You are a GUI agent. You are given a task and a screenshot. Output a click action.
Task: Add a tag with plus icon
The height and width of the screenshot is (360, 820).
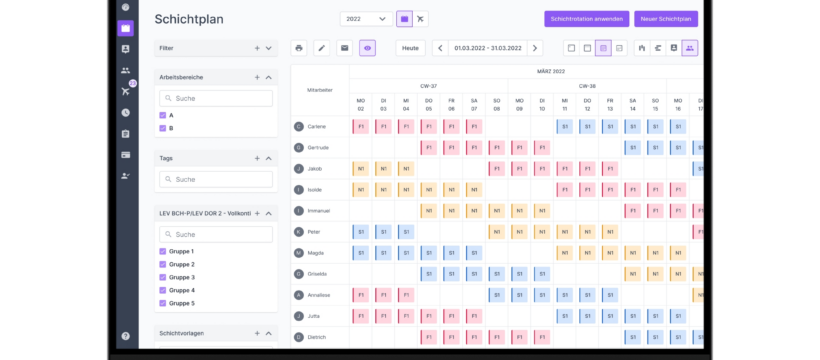point(257,158)
